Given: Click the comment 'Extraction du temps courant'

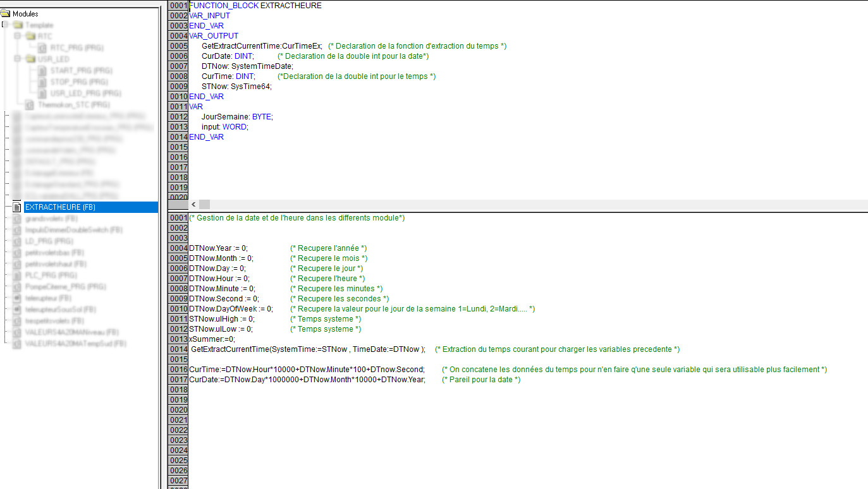Looking at the screenshot, I should [x=557, y=349].
